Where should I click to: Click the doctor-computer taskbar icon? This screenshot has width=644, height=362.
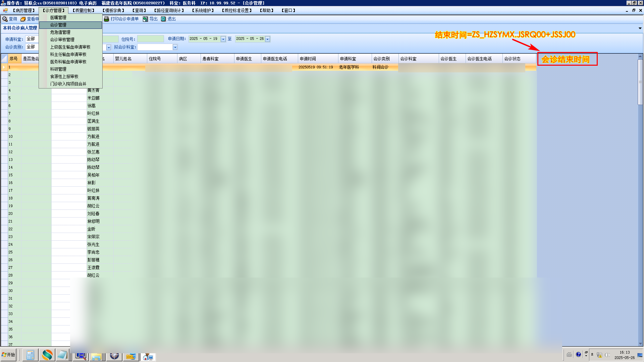point(148,356)
